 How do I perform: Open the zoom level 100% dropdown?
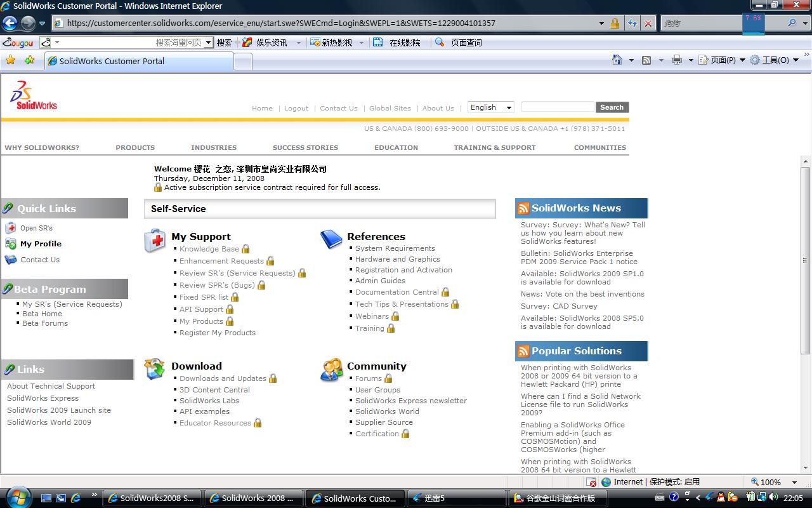794,483
